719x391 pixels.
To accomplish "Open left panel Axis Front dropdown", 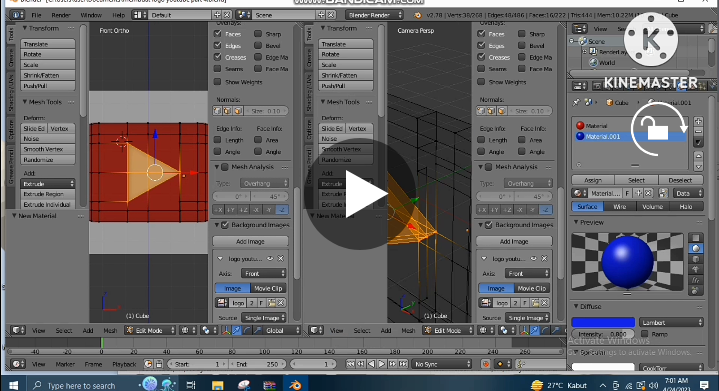I will tap(263, 274).
